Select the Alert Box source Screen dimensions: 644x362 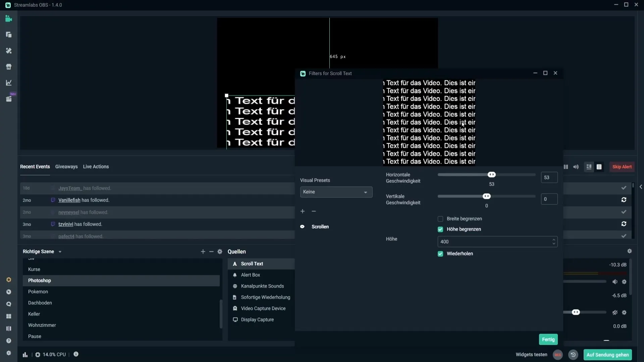[261, 275]
